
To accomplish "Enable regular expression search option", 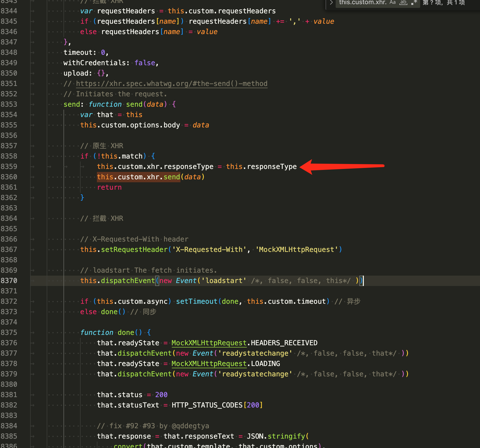I will click(x=414, y=2).
